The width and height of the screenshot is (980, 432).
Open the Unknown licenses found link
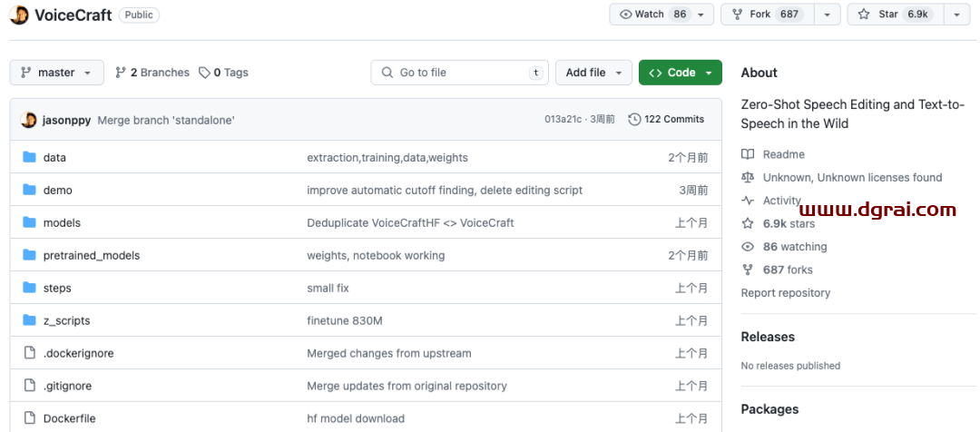852,178
